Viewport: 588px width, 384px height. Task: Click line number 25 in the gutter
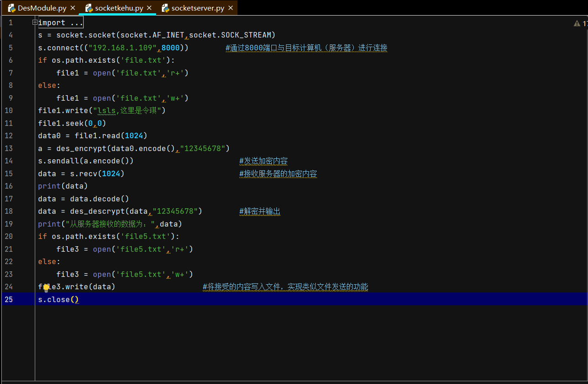(10, 299)
